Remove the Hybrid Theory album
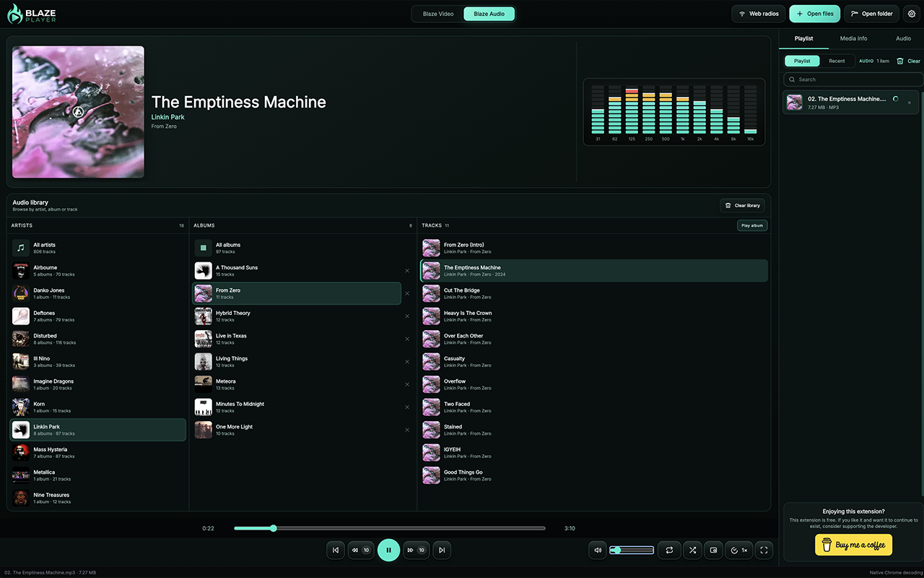The image size is (924, 578). (x=407, y=316)
